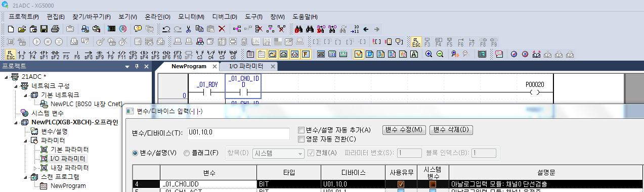This screenshot has height=192, width=644.
Task: Close the 프로젝트 panel
Action: point(146,66)
